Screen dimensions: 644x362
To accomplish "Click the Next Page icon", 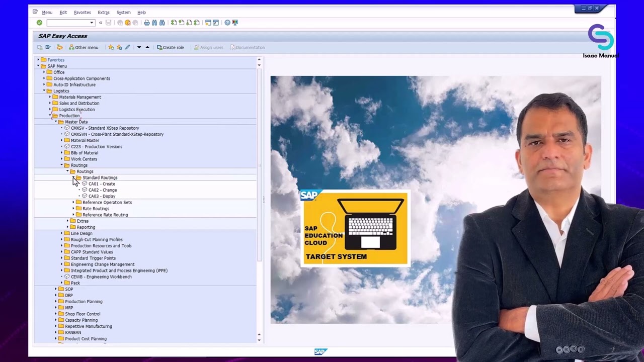I will pyautogui.click(x=189, y=23).
